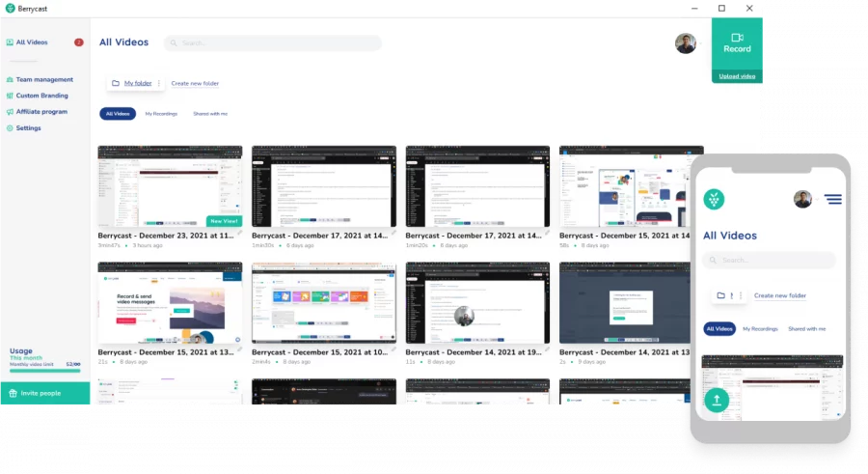The image size is (868, 474).
Task: Tap All Videos tab in phone mockup
Action: tap(719, 329)
